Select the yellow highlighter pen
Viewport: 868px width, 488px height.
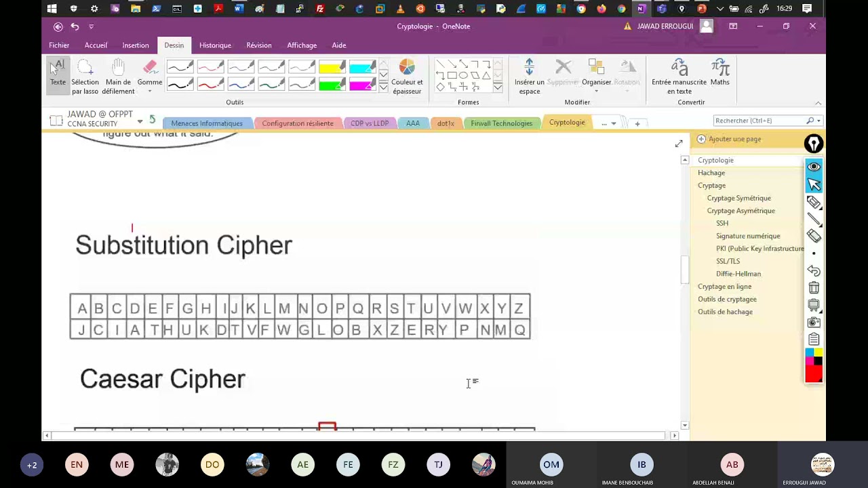(x=332, y=67)
